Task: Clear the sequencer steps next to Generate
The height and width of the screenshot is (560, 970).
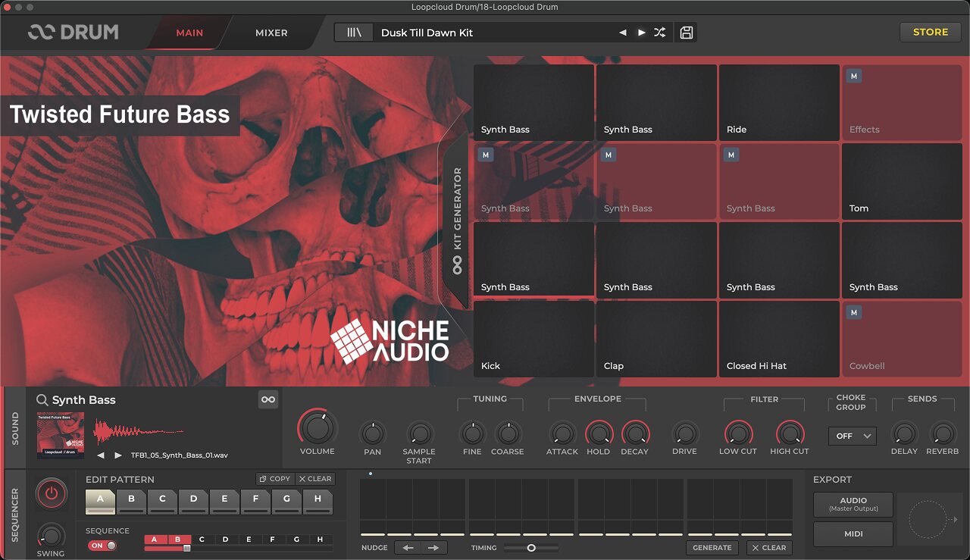Action: point(768,548)
